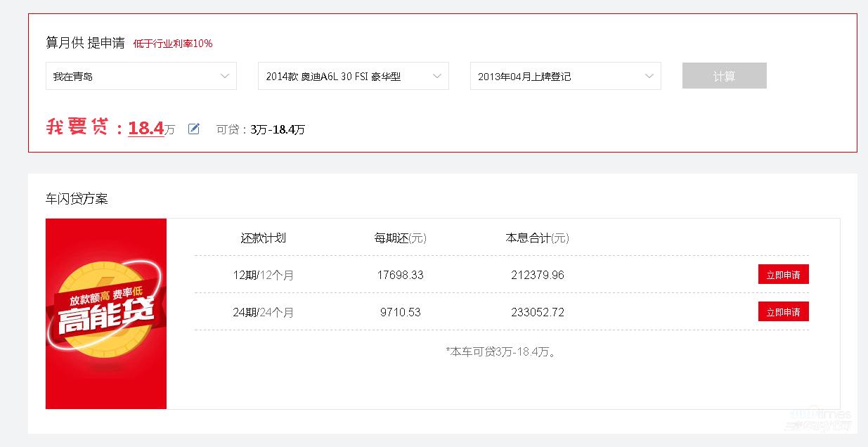Click the 212379.96 total amount

click(x=538, y=275)
